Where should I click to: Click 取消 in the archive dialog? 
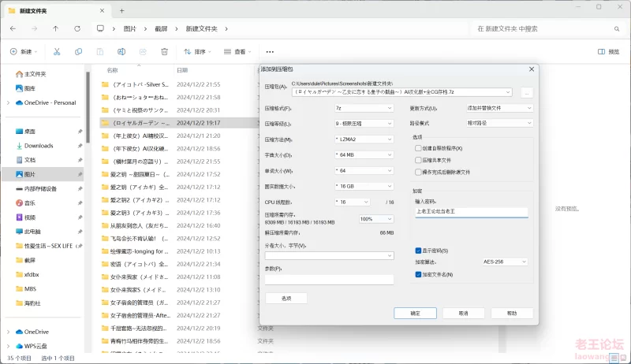(x=464, y=313)
